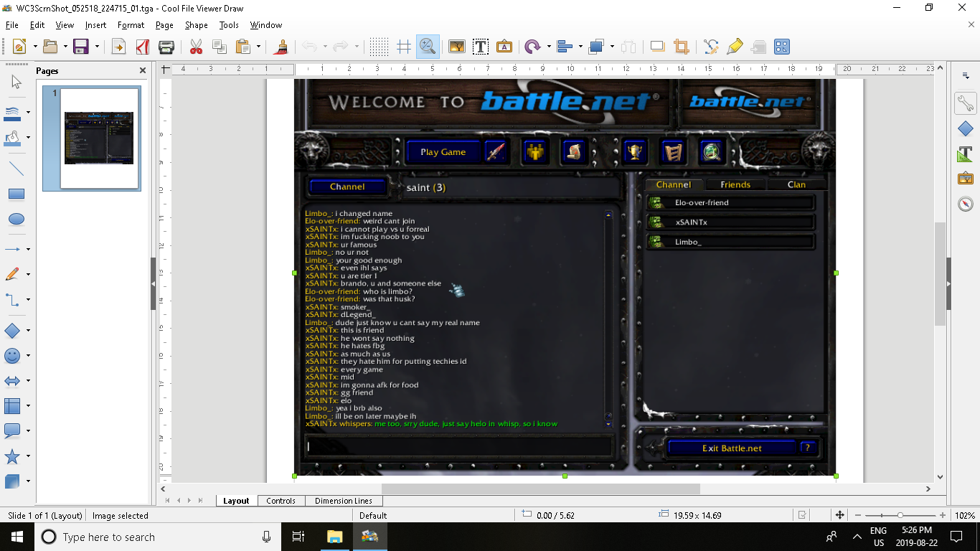
Task: Click the Save floppy disk icon
Action: pos(81,47)
